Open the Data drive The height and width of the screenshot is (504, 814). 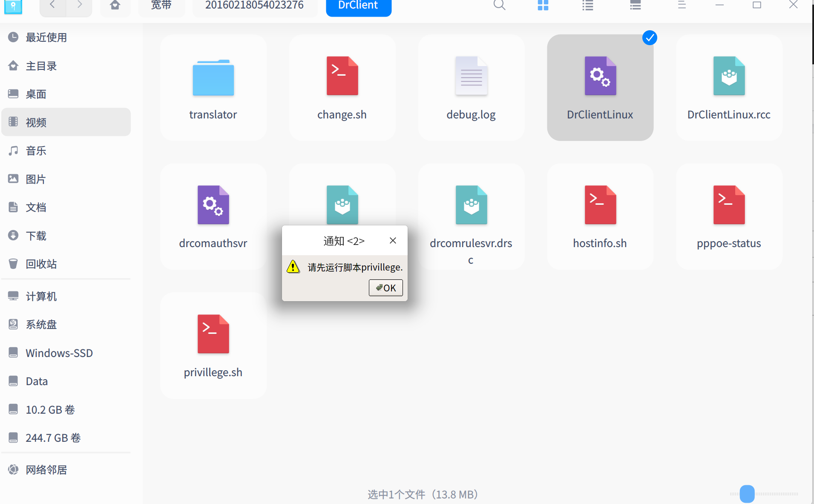click(x=66, y=381)
